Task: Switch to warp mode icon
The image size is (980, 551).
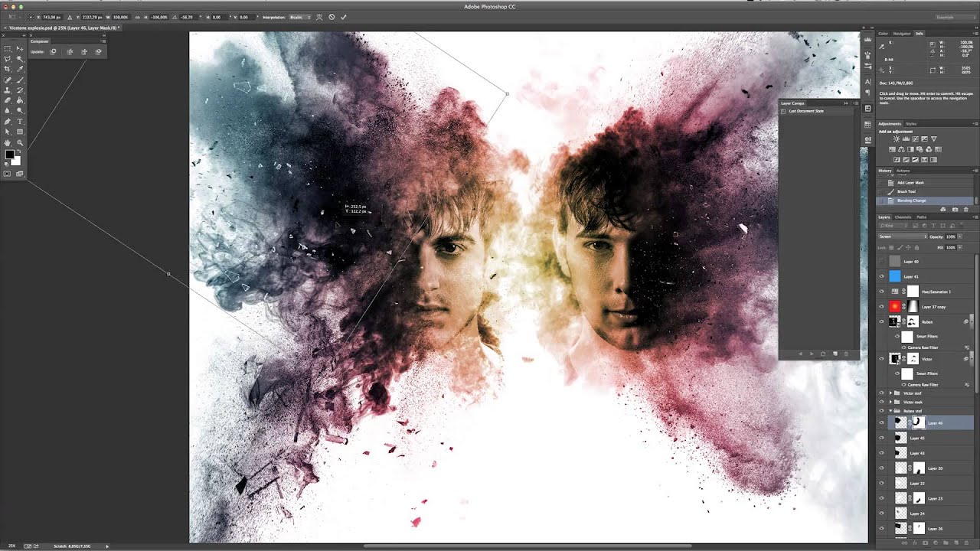Action: click(x=319, y=17)
